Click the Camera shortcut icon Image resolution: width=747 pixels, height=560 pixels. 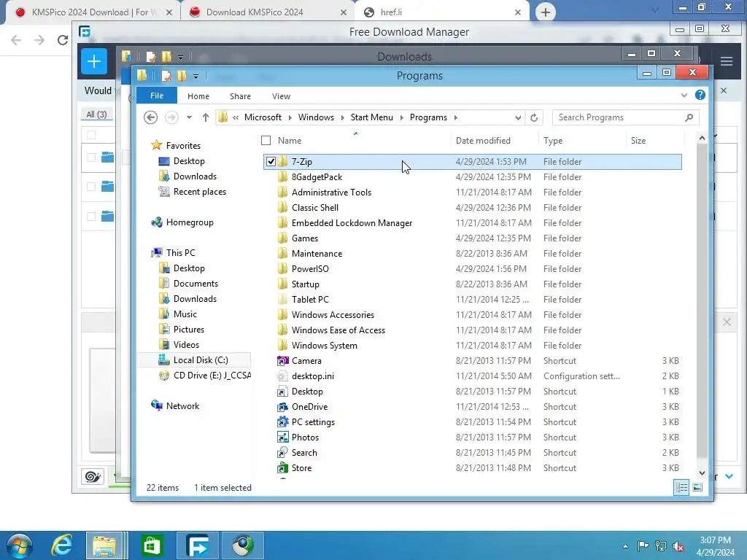coord(282,360)
